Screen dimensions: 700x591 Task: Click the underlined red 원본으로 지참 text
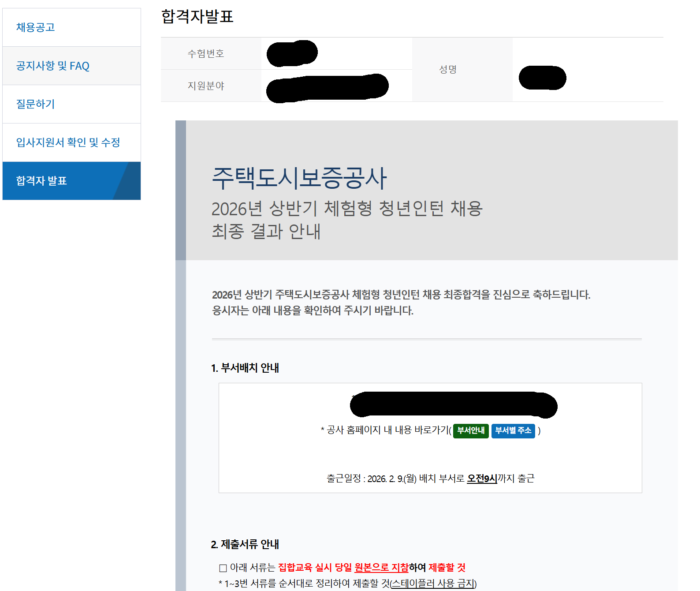click(381, 568)
